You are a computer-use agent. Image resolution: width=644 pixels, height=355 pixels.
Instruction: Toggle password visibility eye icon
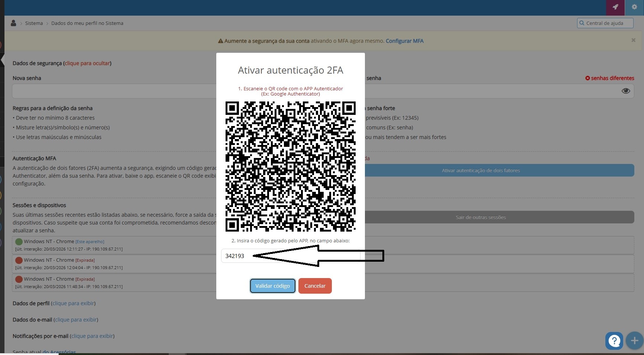[x=626, y=91]
